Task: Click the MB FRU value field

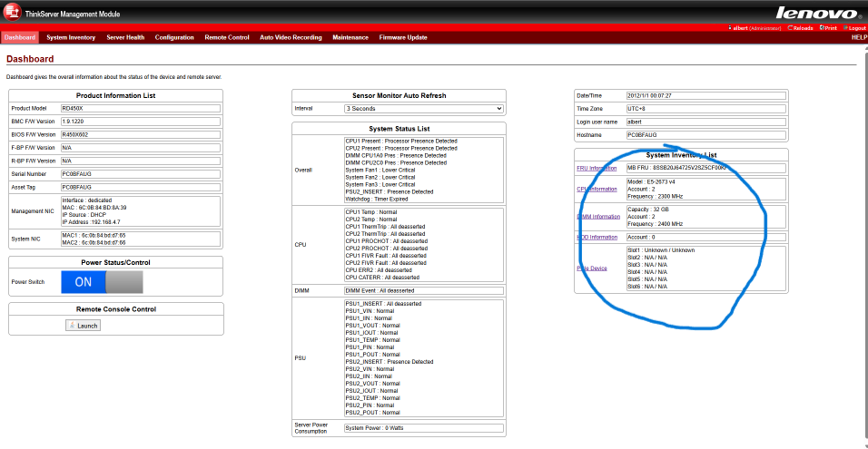Action: tap(705, 168)
